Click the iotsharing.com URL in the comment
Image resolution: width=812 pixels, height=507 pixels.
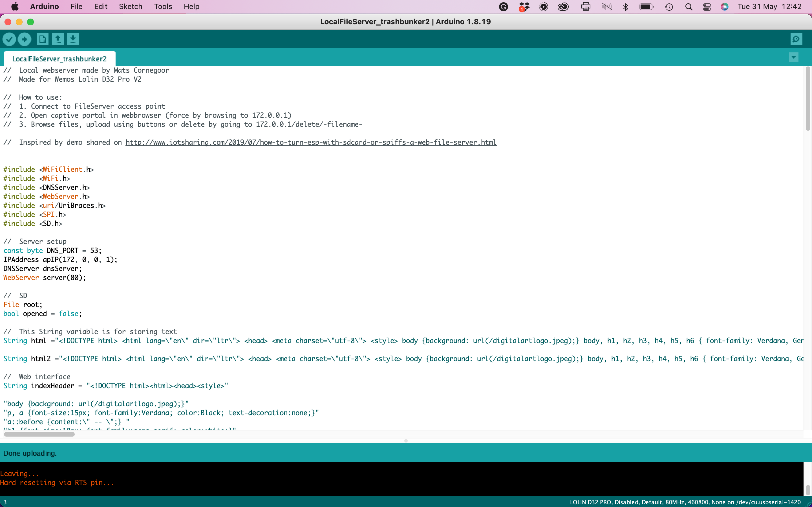click(311, 143)
